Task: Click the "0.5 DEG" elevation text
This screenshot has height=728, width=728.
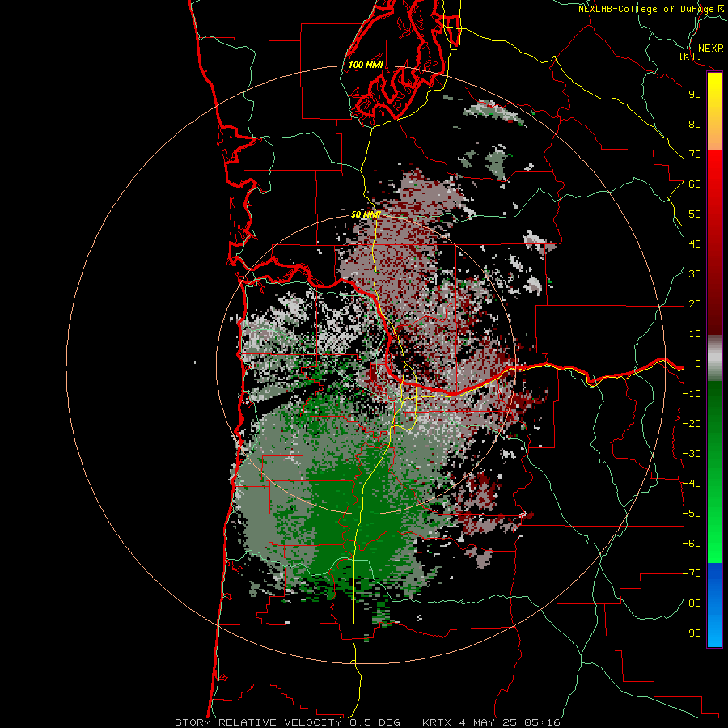Action: tap(375, 722)
